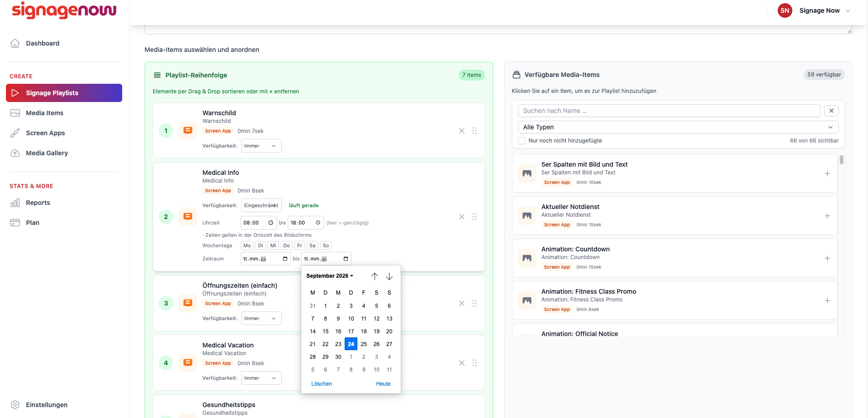The width and height of the screenshot is (868, 418).
Task: Open Eingeschränkt availability dropdown for Medical Info
Action: pyautogui.click(x=261, y=205)
